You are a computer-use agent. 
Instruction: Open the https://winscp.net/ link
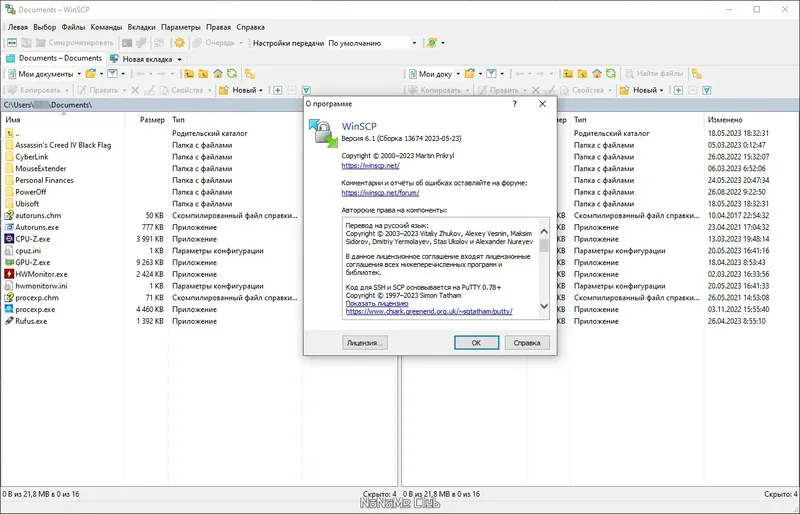(370, 165)
